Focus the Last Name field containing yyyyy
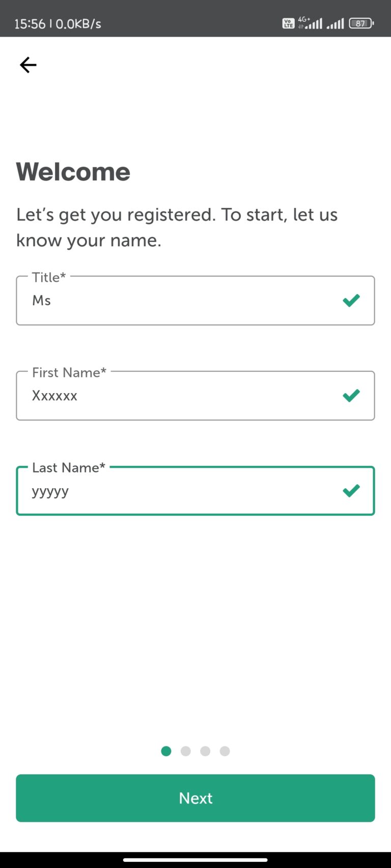 click(178, 491)
